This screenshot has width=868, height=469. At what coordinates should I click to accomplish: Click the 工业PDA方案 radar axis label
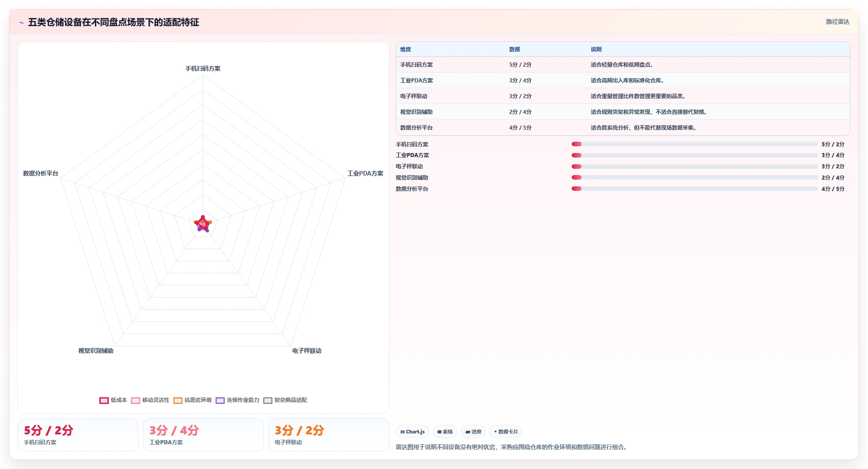(365, 173)
